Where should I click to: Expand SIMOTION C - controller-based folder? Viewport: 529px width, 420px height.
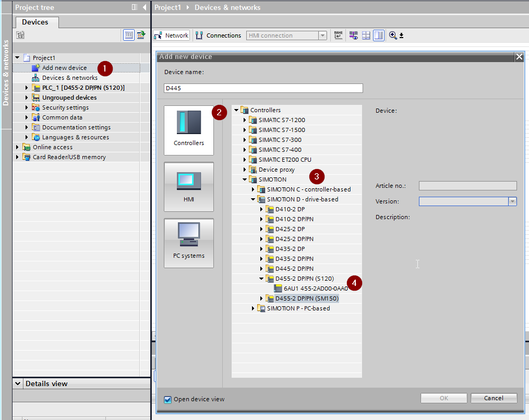tap(253, 189)
